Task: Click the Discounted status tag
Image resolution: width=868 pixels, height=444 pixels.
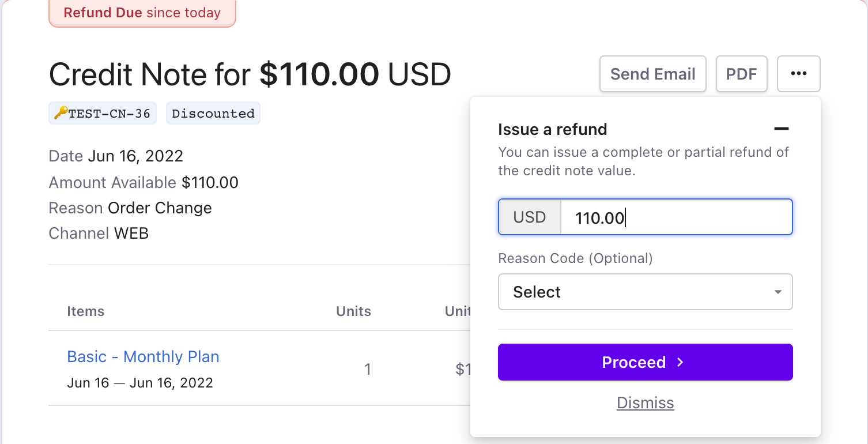Action: [x=213, y=114]
